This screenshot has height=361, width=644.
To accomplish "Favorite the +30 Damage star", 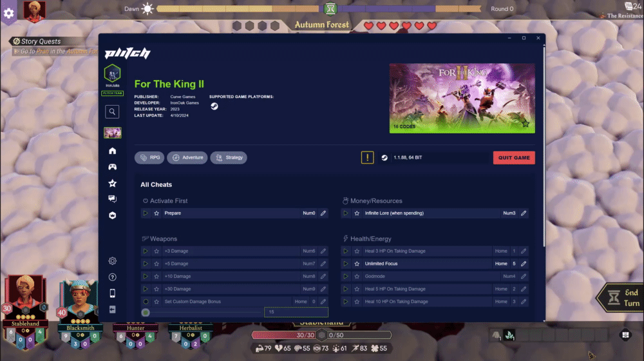I will tap(156, 289).
